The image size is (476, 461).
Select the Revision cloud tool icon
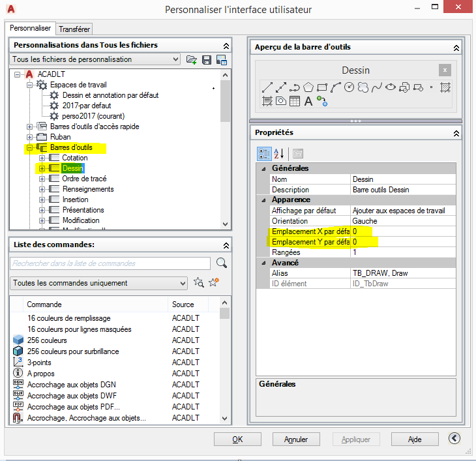tap(363, 87)
